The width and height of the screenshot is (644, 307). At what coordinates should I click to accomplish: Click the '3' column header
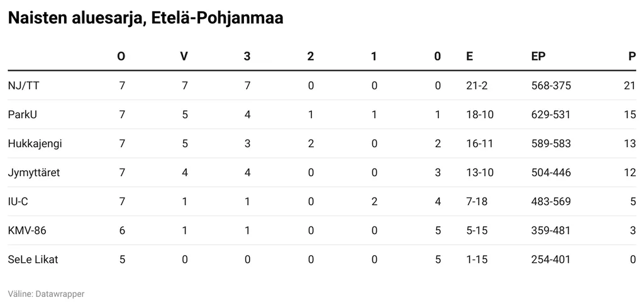click(247, 56)
